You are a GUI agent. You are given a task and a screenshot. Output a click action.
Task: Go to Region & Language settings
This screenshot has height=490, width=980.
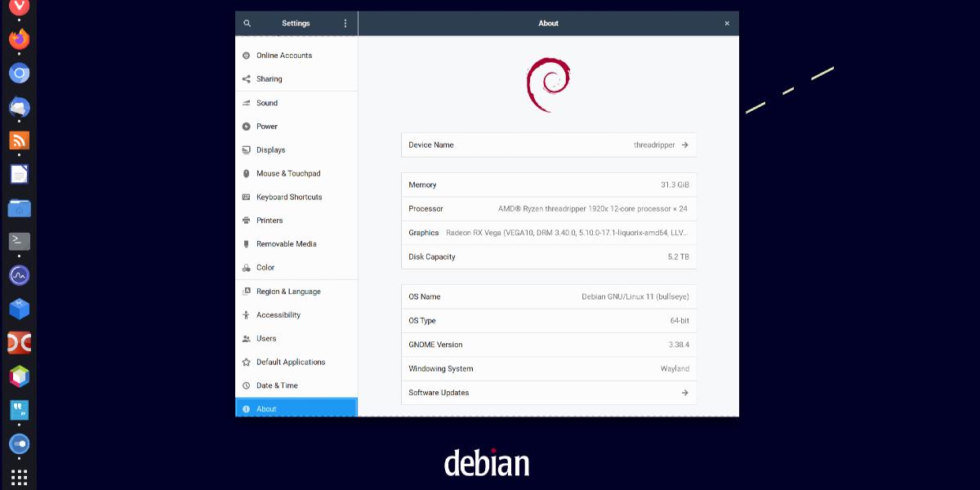coord(287,292)
